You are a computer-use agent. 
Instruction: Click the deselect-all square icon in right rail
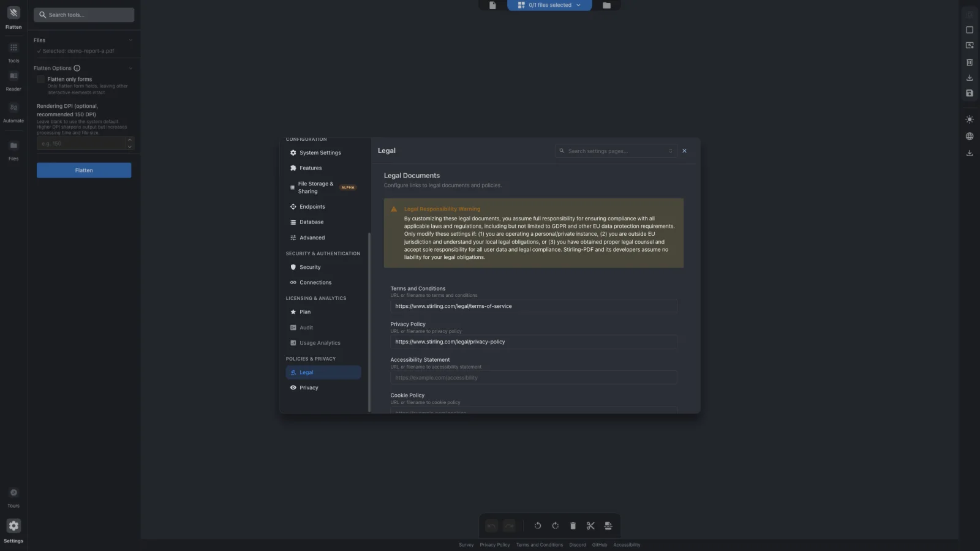(970, 30)
